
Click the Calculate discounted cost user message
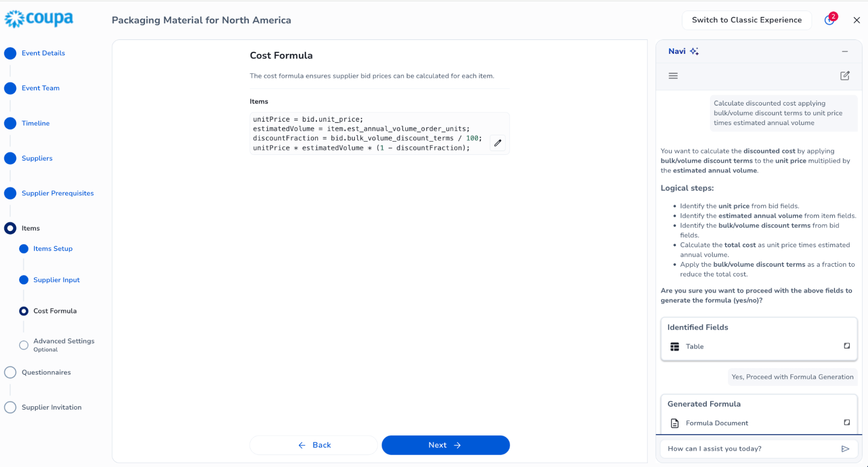click(783, 113)
